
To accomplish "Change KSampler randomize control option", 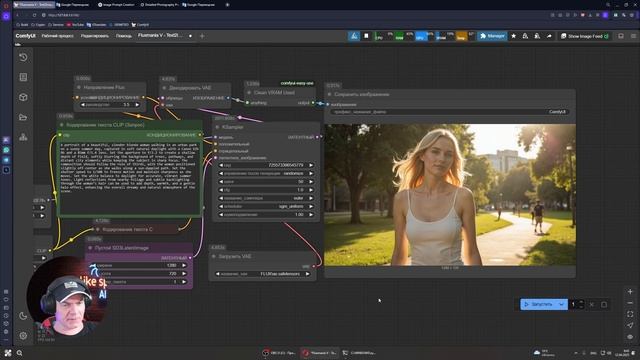I will click(266, 173).
